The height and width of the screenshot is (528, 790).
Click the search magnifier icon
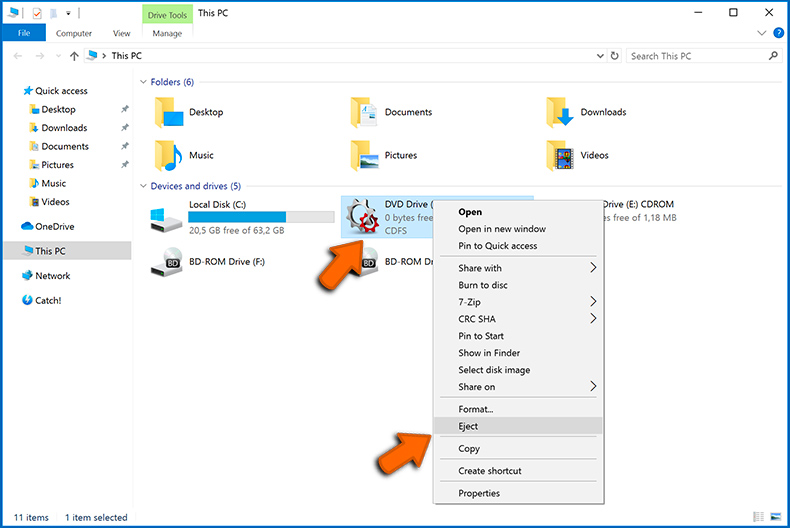[x=773, y=55]
